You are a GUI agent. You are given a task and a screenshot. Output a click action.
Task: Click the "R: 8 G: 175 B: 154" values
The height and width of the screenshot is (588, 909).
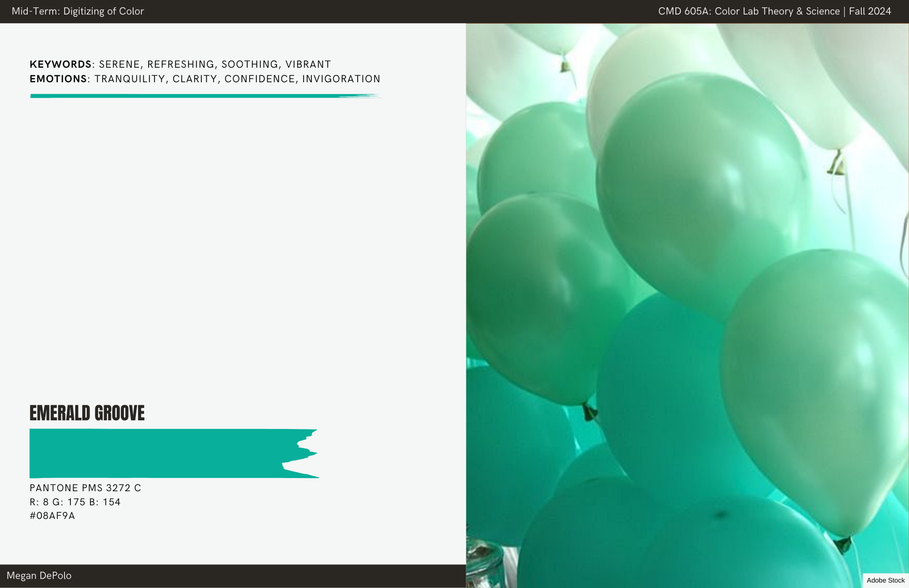click(x=75, y=502)
